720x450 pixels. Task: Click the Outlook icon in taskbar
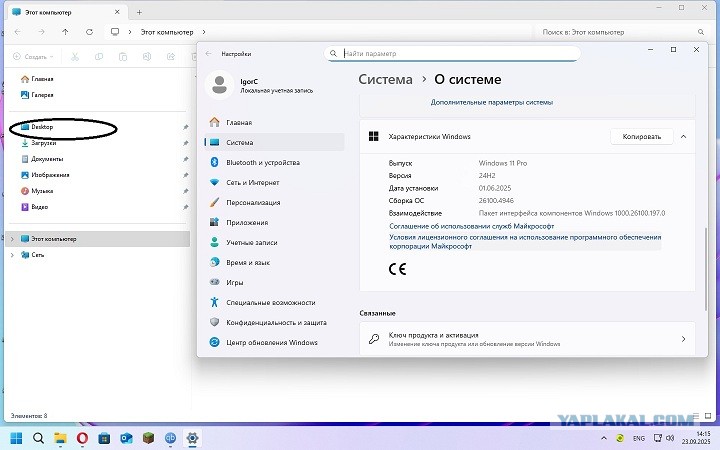point(126,438)
